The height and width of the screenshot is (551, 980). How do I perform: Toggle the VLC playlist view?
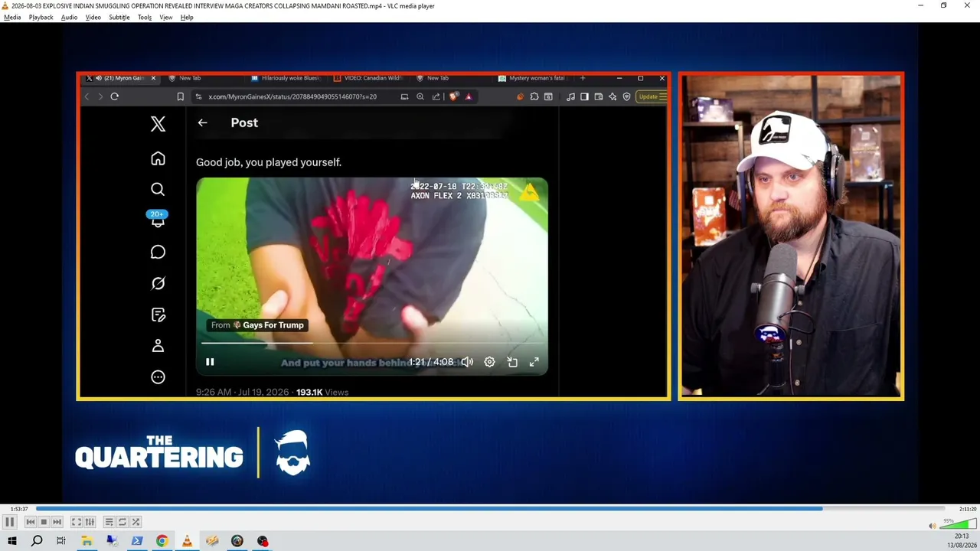pyautogui.click(x=109, y=522)
